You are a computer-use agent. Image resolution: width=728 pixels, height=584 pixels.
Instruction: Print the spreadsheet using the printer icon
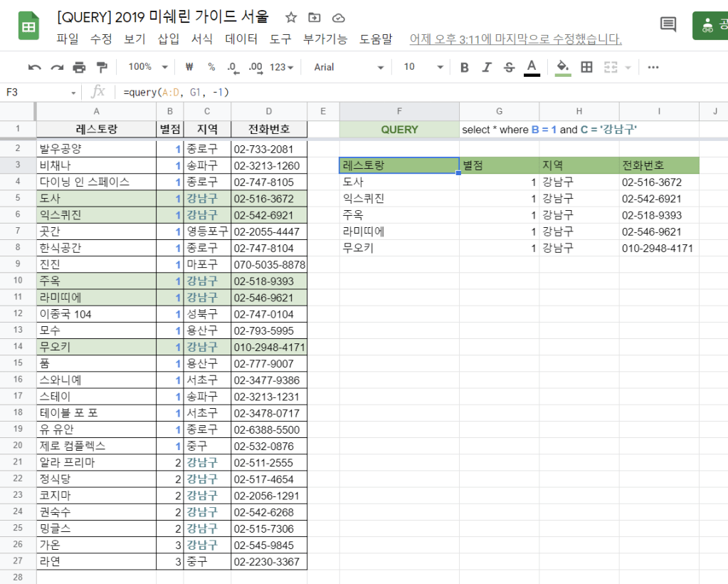click(x=79, y=67)
